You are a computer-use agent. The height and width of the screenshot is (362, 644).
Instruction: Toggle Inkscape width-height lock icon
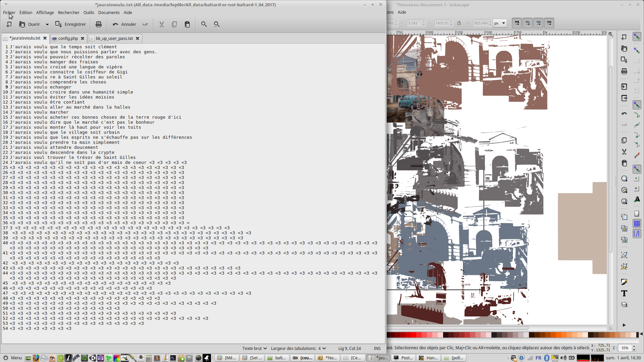tap(459, 23)
